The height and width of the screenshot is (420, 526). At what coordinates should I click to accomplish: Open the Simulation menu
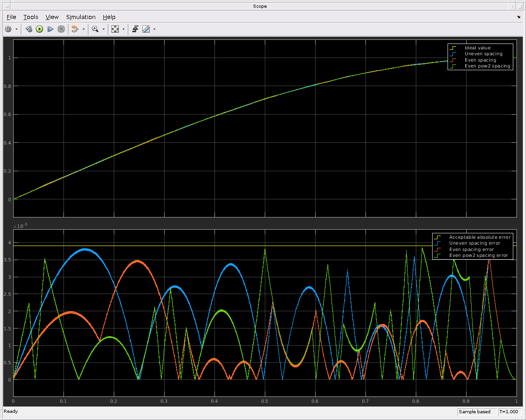81,17
